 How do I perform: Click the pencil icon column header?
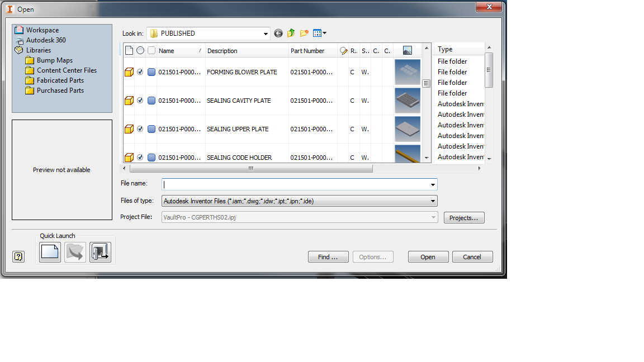[x=343, y=51]
